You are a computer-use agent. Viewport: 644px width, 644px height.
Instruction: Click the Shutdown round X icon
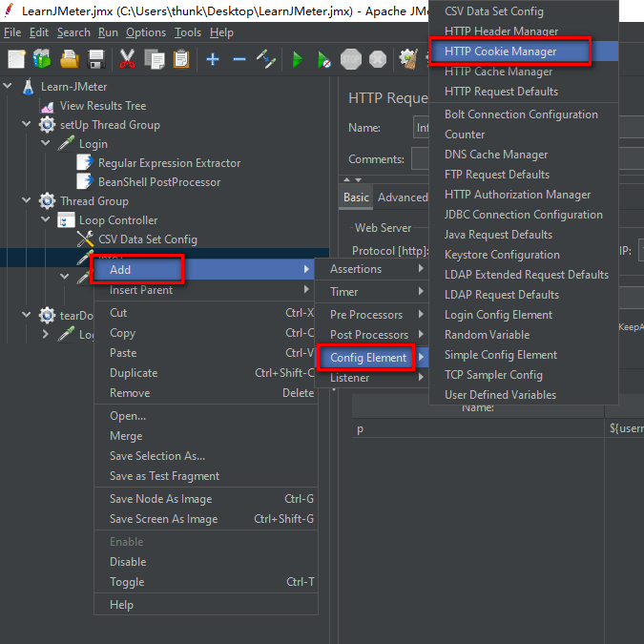pyautogui.click(x=378, y=59)
